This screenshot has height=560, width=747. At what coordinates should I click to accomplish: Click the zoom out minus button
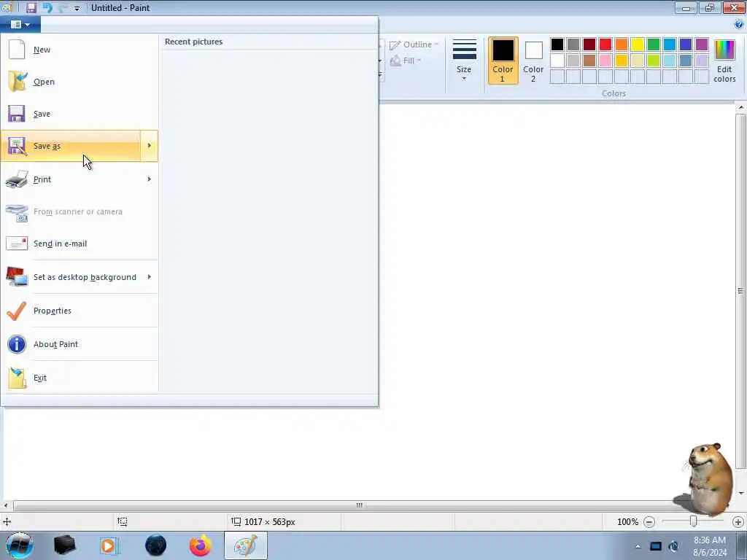tap(649, 522)
